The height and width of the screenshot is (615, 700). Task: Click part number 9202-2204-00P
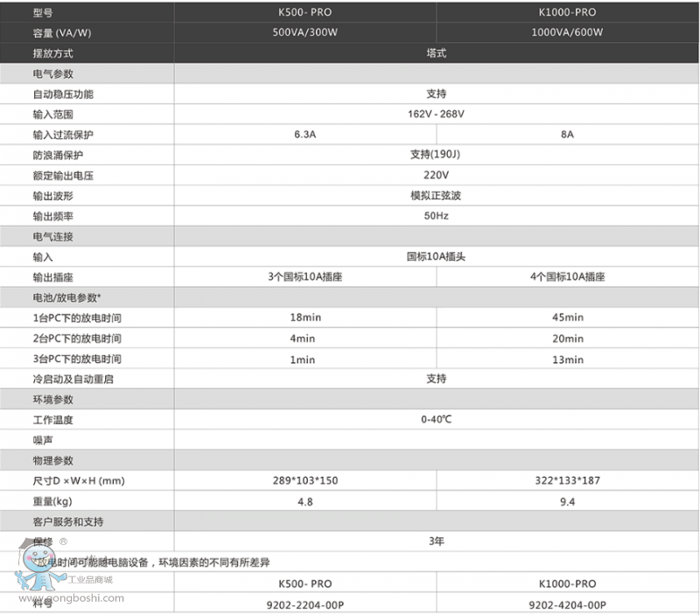(x=304, y=605)
